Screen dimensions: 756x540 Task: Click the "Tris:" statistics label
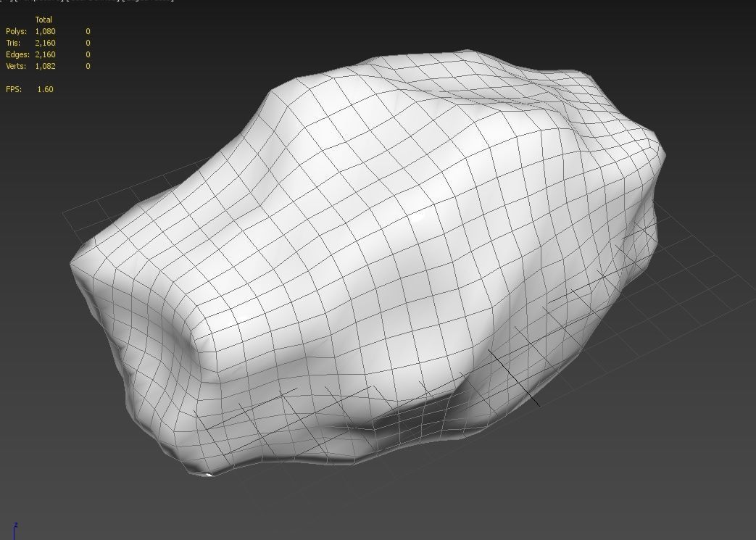13,43
